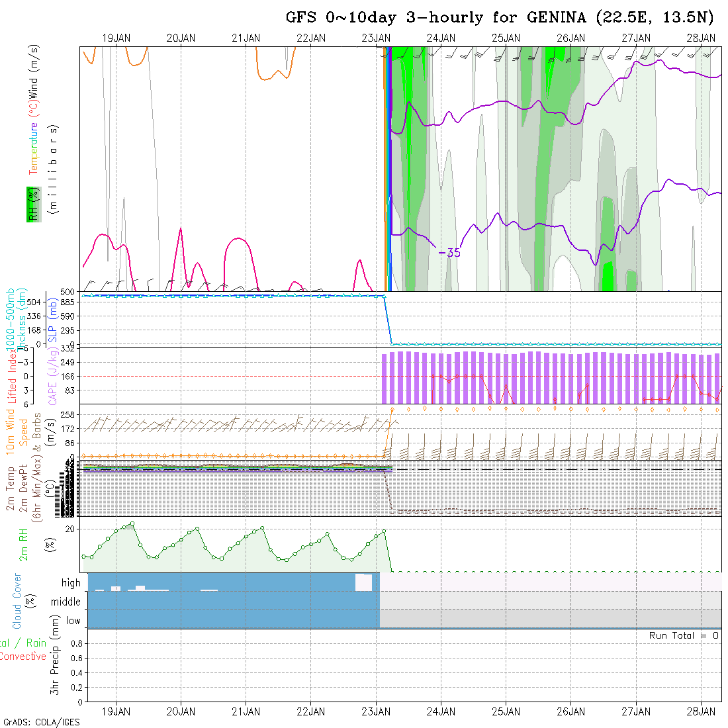This screenshot has width=728, height=728.
Task: Click the 'high' cloud cover row label
Action: pyautogui.click(x=71, y=582)
